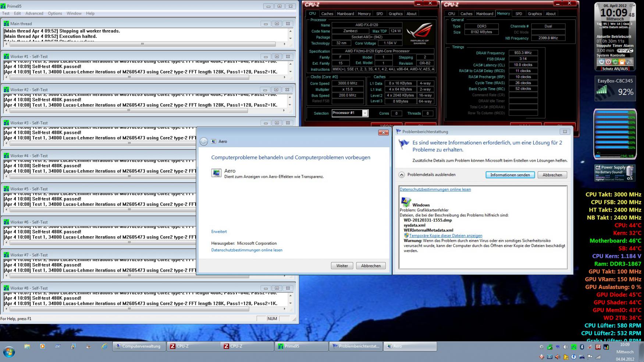Open the Help menu in Prime95
This screenshot has width=644, height=362.
coord(90,13)
